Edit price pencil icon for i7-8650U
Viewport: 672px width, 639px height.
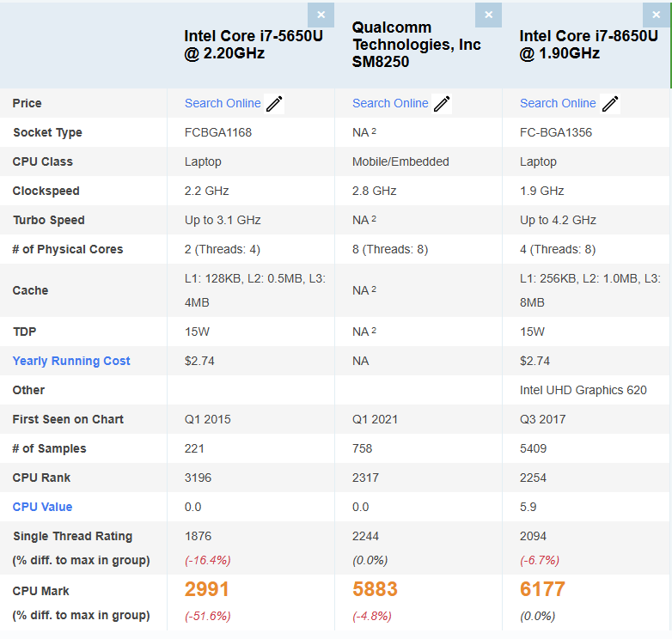pyautogui.click(x=610, y=104)
